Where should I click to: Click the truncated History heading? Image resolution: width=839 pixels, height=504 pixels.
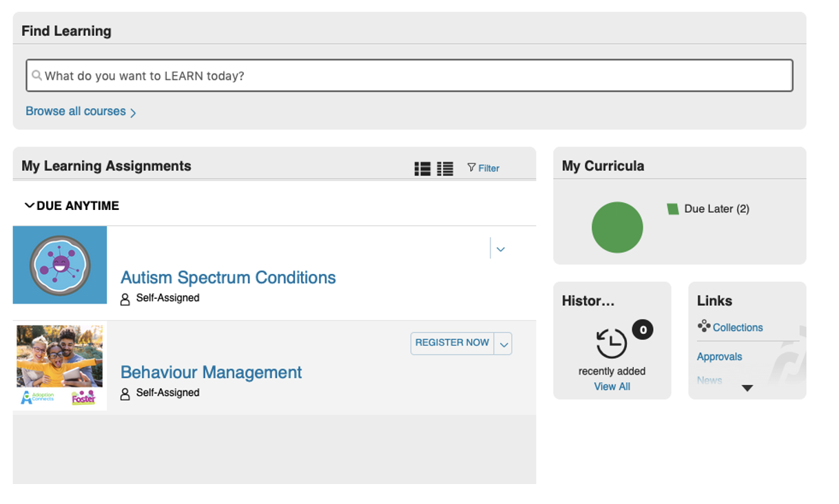pyautogui.click(x=588, y=301)
